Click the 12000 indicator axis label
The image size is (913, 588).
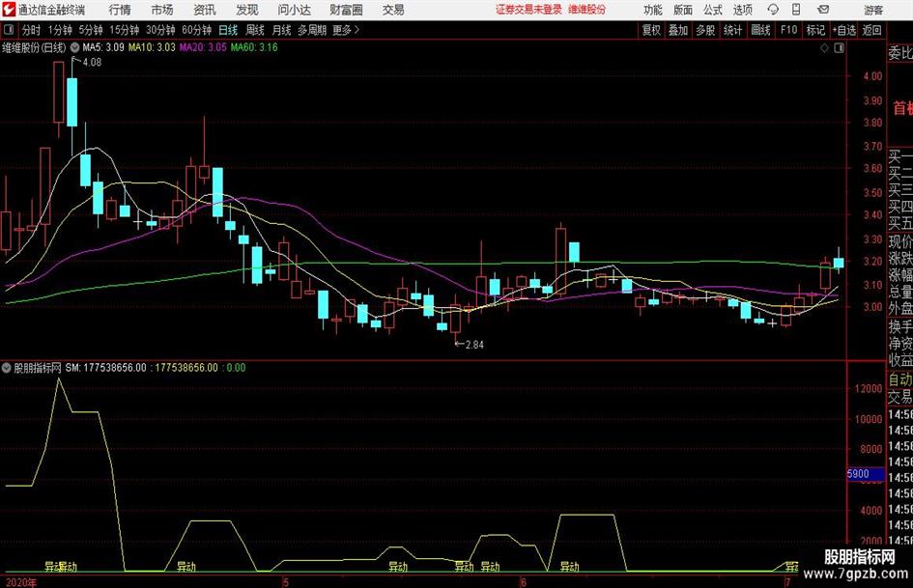(x=869, y=388)
